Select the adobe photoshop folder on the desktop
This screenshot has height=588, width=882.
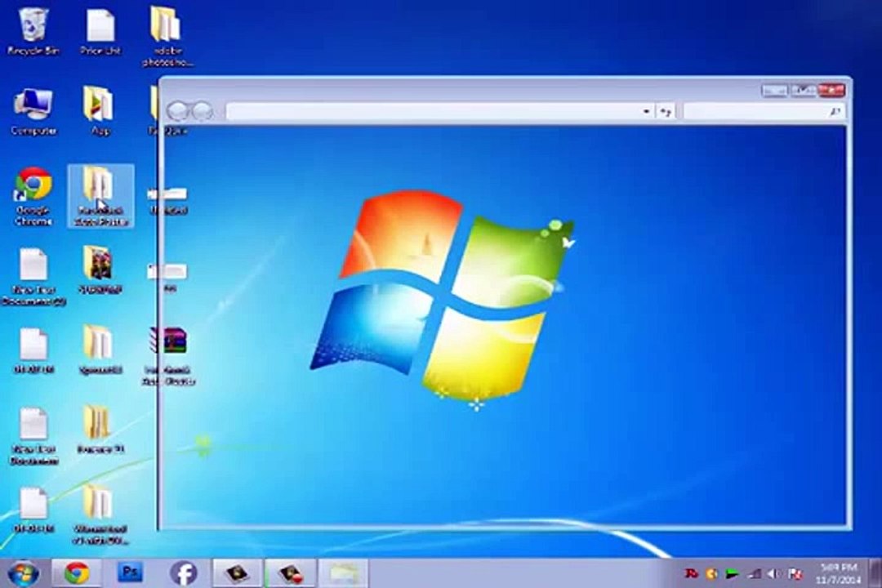click(167, 37)
